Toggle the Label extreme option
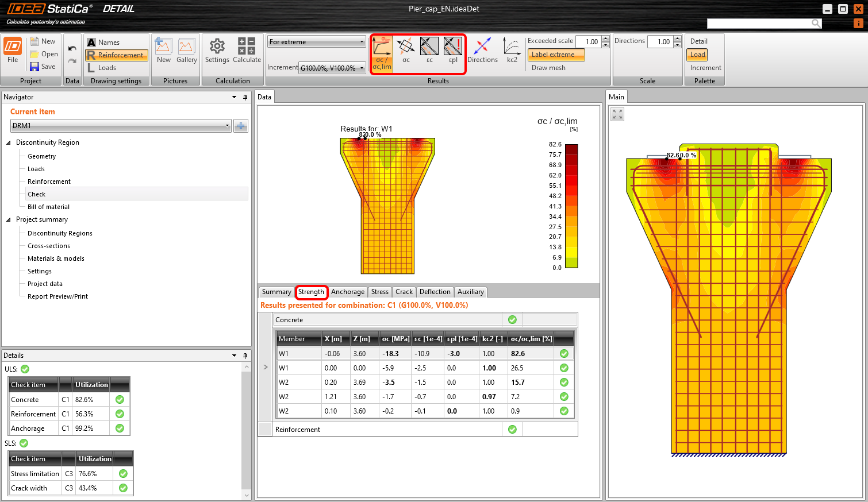Screen dimensions: 868x502 point(555,55)
